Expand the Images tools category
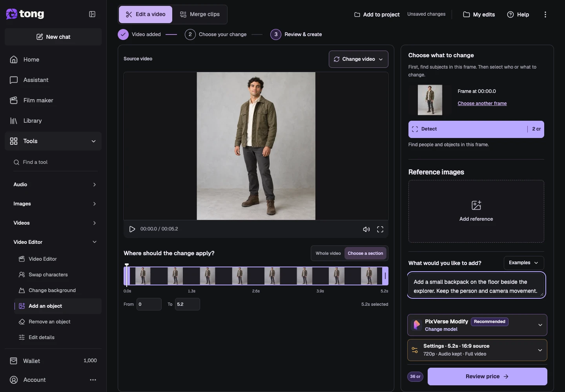 pyautogui.click(x=55, y=204)
